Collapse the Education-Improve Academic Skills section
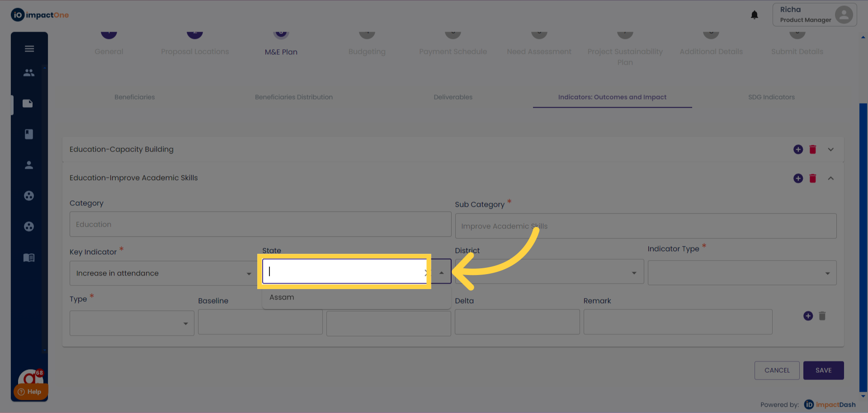 click(x=830, y=178)
